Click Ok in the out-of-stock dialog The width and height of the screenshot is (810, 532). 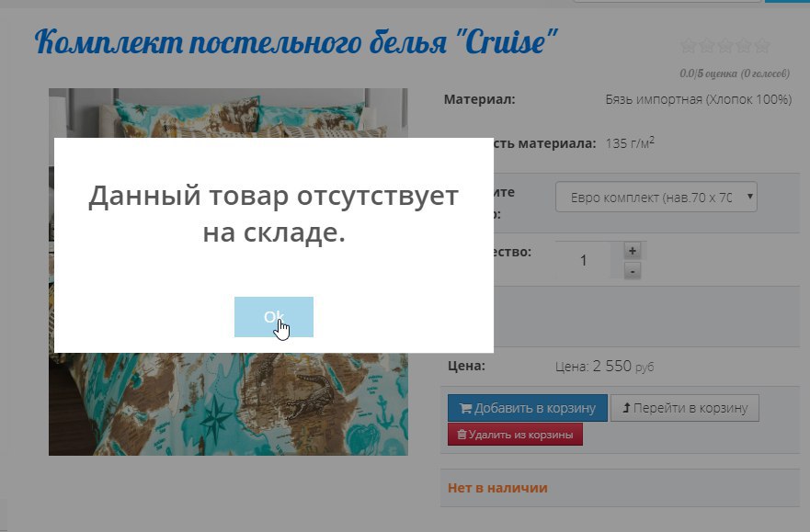click(274, 317)
